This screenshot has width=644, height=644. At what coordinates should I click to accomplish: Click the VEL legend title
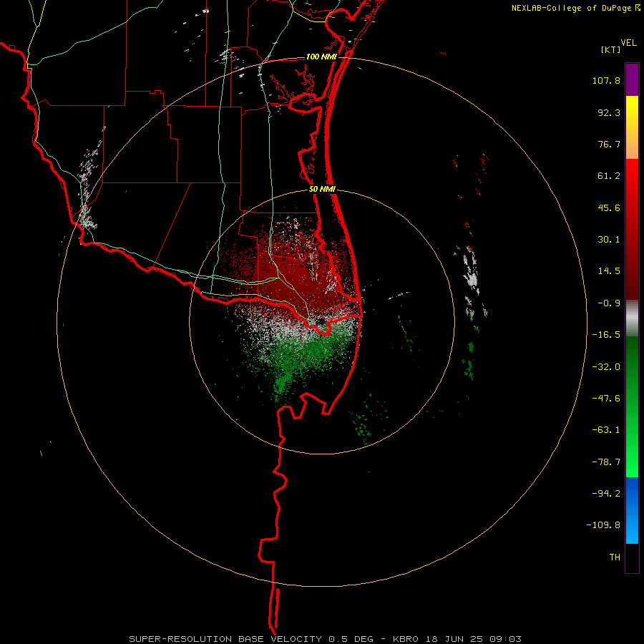click(x=628, y=43)
